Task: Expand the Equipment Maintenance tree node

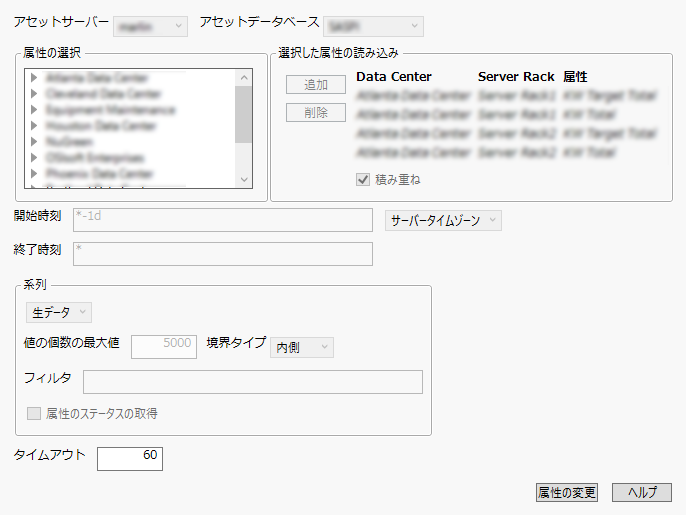Action: tap(34, 110)
